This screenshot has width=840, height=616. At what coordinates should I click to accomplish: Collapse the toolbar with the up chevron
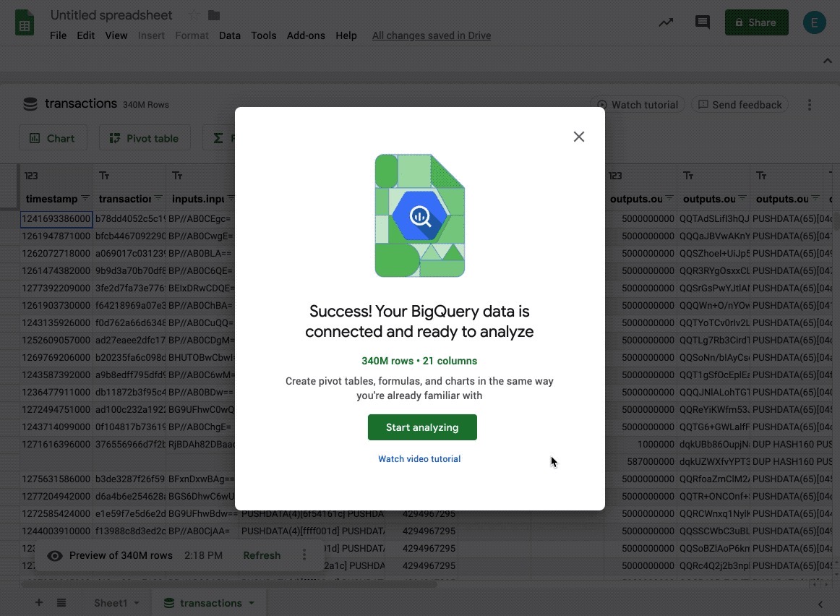point(828,61)
